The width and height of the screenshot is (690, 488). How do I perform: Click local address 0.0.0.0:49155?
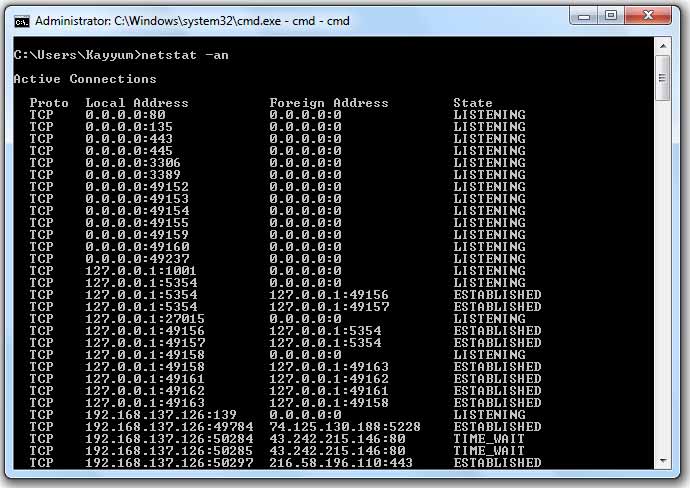click(137, 223)
